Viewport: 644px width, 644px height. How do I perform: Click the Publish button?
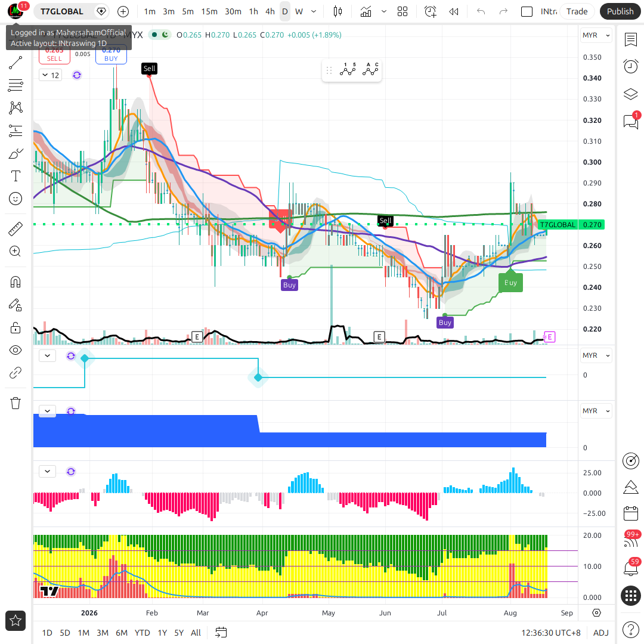(x=620, y=11)
